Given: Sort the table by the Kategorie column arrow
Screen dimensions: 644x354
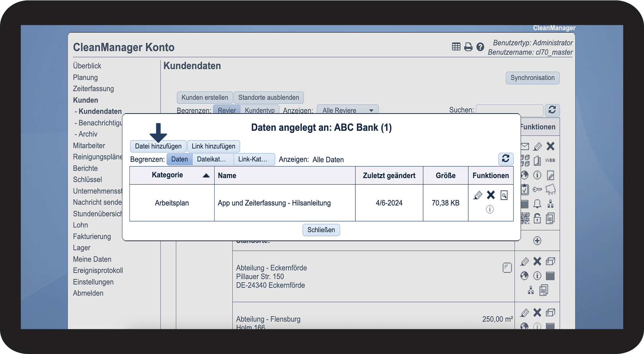Looking at the screenshot, I should (x=206, y=175).
